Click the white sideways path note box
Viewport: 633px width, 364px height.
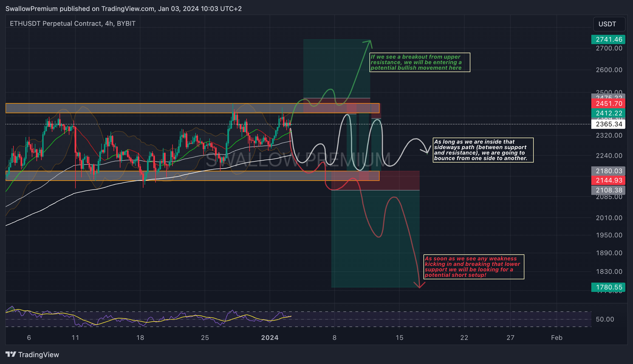(x=483, y=150)
